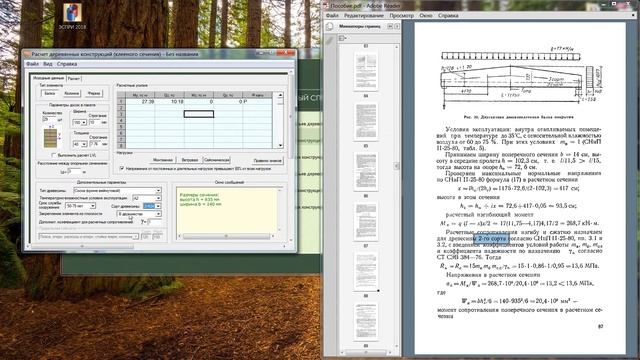Open Окно menu in Adobe Reader
640x360 pixels.
pos(426,16)
